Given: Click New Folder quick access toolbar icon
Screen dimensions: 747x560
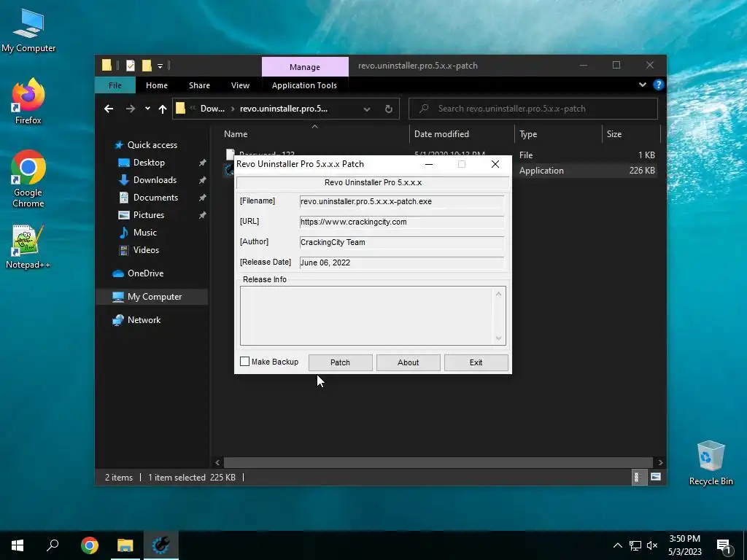Looking at the screenshot, I should coord(147,65).
